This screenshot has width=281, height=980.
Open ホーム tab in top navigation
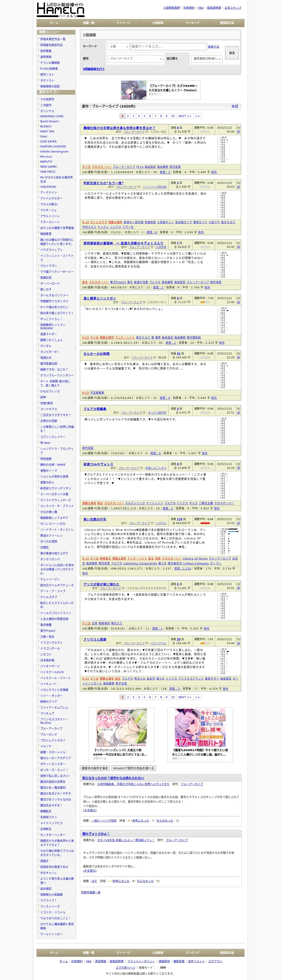pyautogui.click(x=54, y=23)
